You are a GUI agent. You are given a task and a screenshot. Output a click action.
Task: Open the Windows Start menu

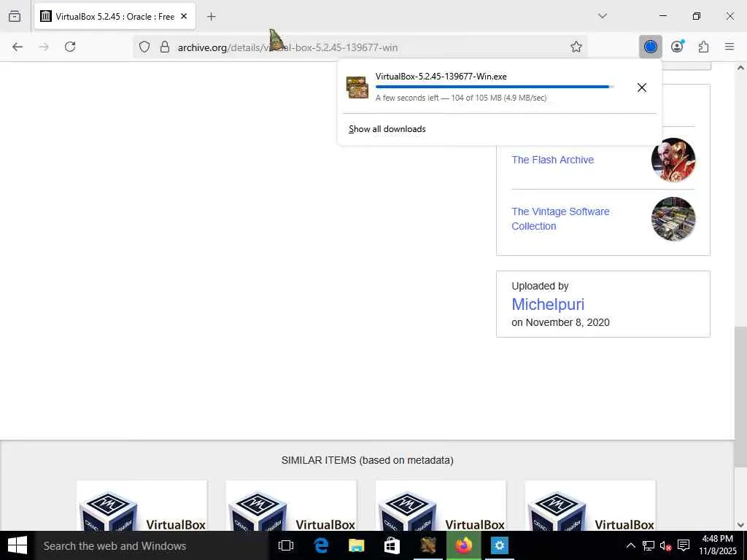point(18,545)
